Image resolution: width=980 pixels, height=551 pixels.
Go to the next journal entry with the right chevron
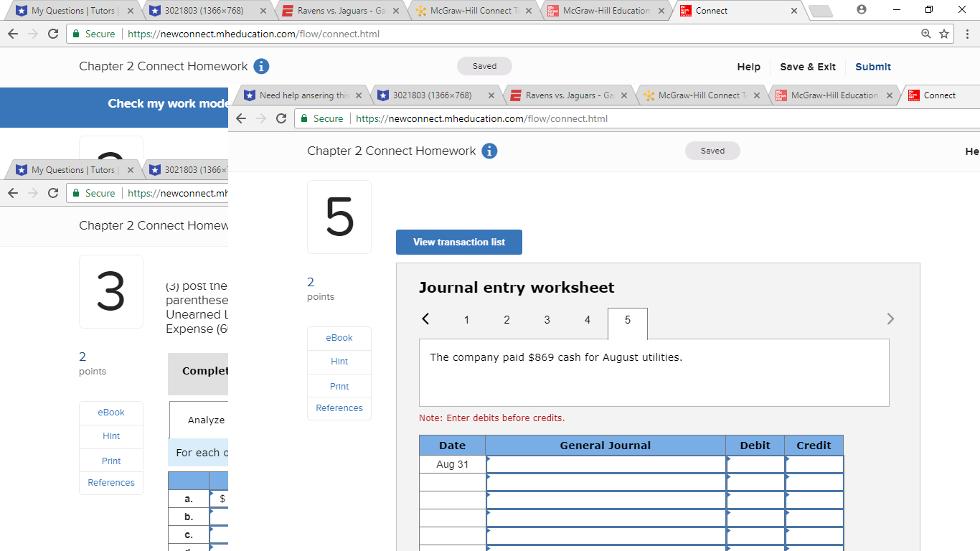coord(890,319)
